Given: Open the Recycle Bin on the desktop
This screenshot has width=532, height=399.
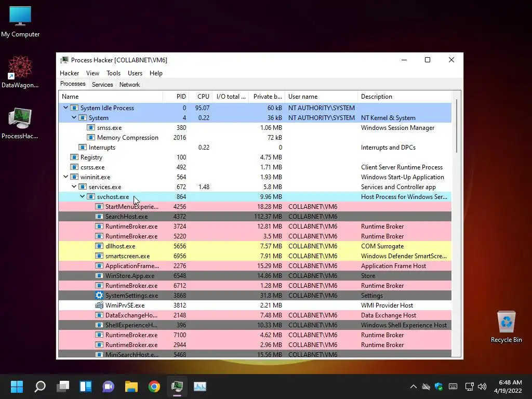Looking at the screenshot, I should 506,327.
